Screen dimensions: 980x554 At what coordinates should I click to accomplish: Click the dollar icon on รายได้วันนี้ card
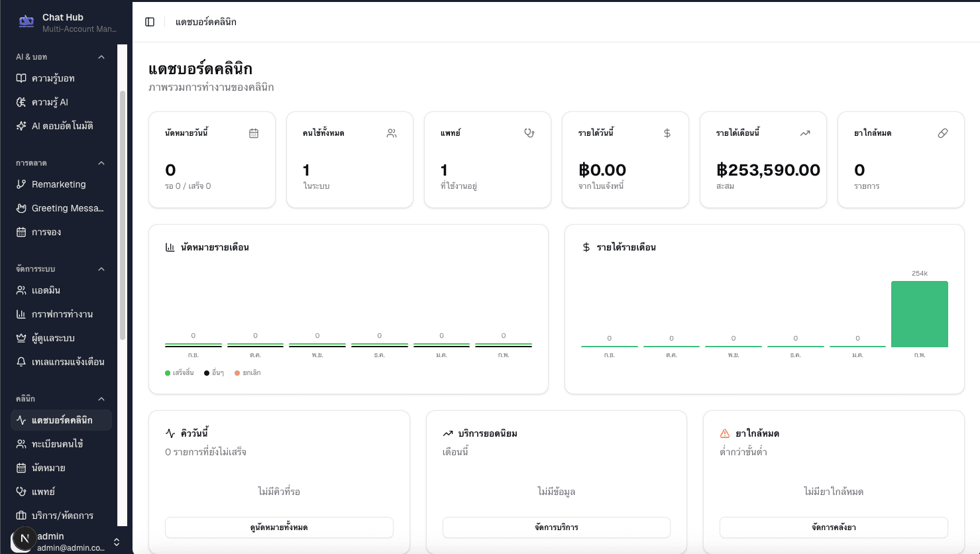point(667,133)
